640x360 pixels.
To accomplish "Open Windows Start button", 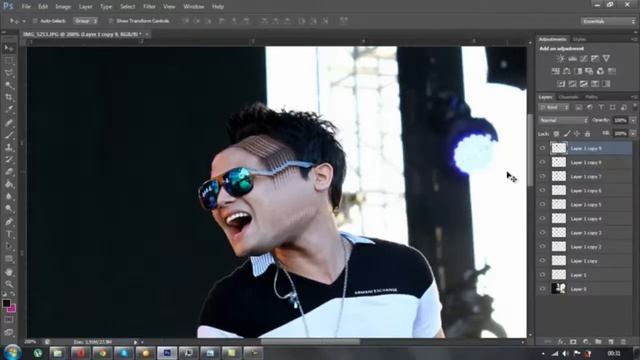I will (13, 352).
